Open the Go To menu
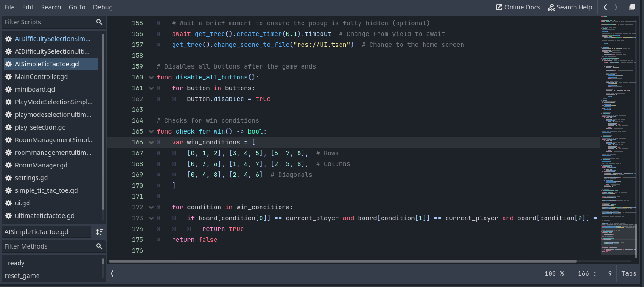644x287 pixels. point(77,7)
